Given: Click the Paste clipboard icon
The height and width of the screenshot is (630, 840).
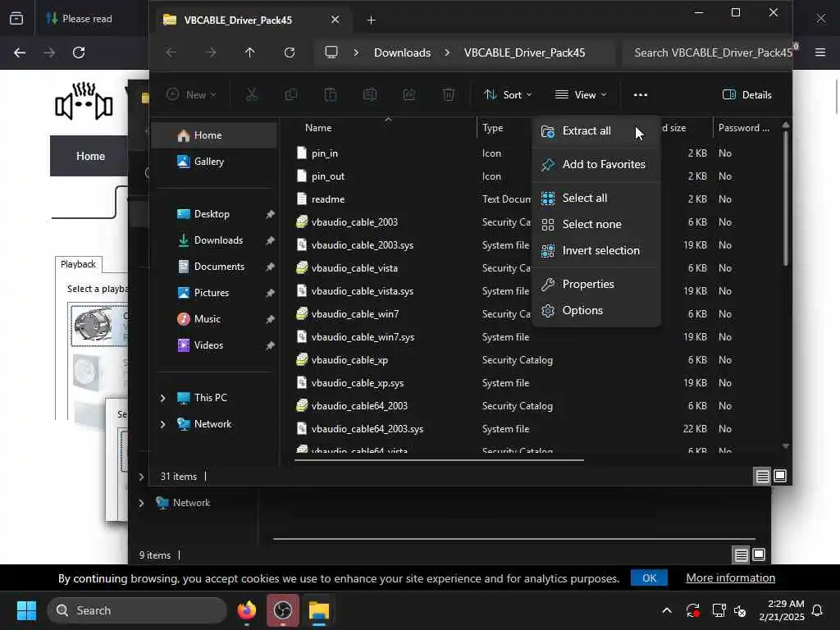Looking at the screenshot, I should coord(331,95).
